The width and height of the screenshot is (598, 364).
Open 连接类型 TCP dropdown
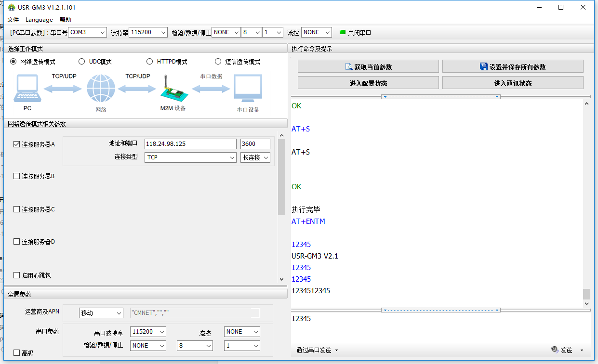pos(190,157)
